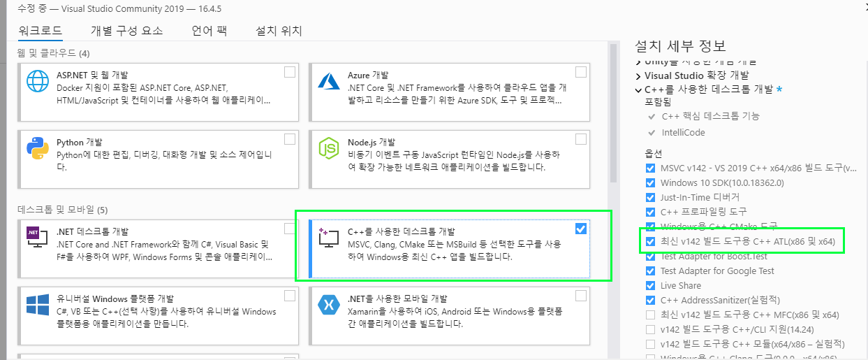
Task: Switch to the 설치 위치 tab
Action: pos(279,31)
